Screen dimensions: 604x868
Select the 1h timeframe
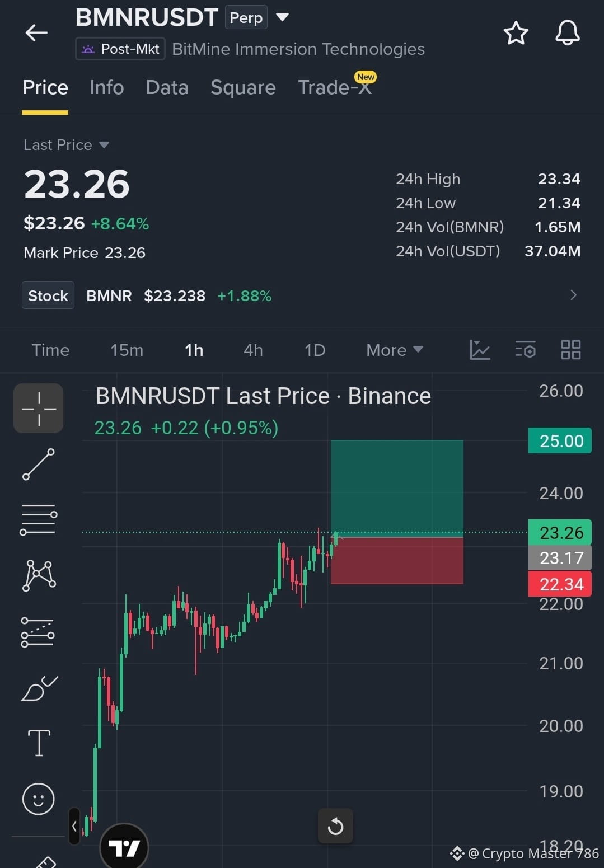[194, 350]
